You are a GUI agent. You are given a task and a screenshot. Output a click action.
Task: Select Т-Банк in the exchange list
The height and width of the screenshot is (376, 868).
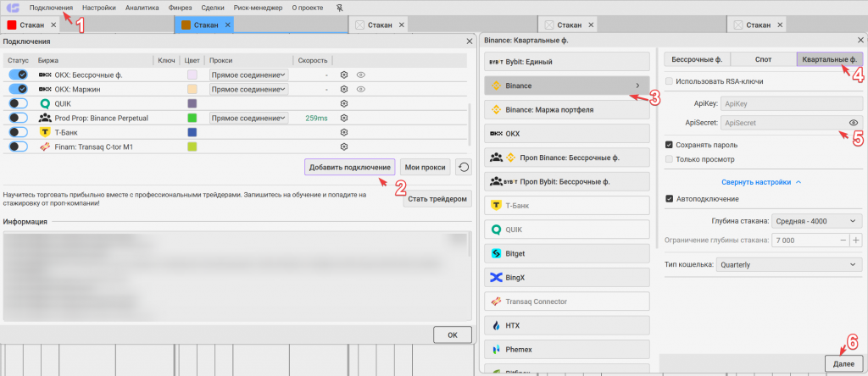[x=566, y=206]
